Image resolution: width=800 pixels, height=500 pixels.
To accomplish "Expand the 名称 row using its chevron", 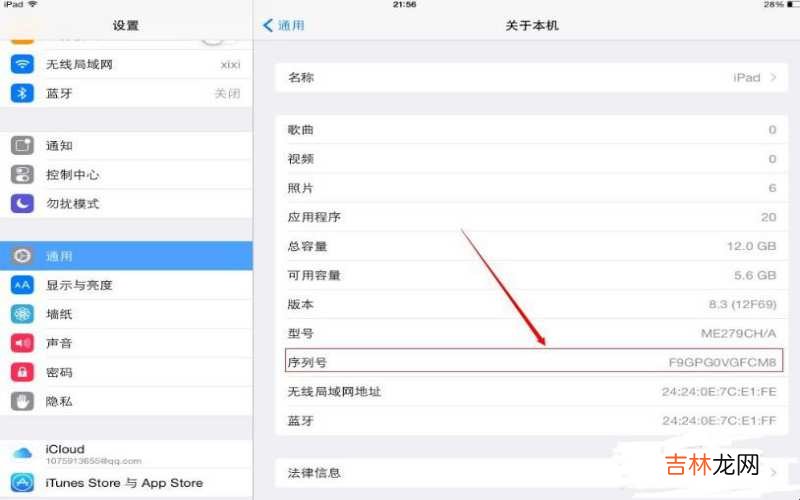I will pos(773,78).
